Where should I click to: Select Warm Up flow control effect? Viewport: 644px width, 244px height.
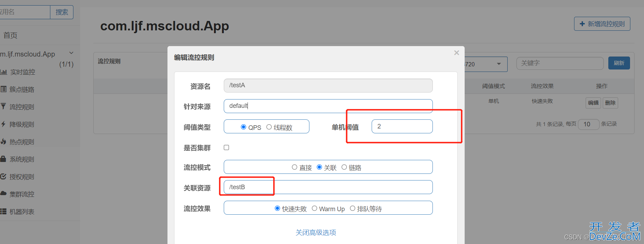(x=314, y=208)
